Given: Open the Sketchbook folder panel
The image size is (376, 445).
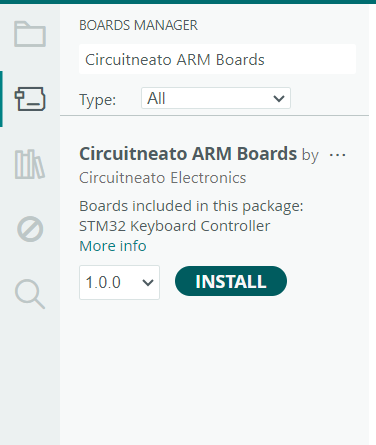Looking at the screenshot, I should click(x=30, y=34).
